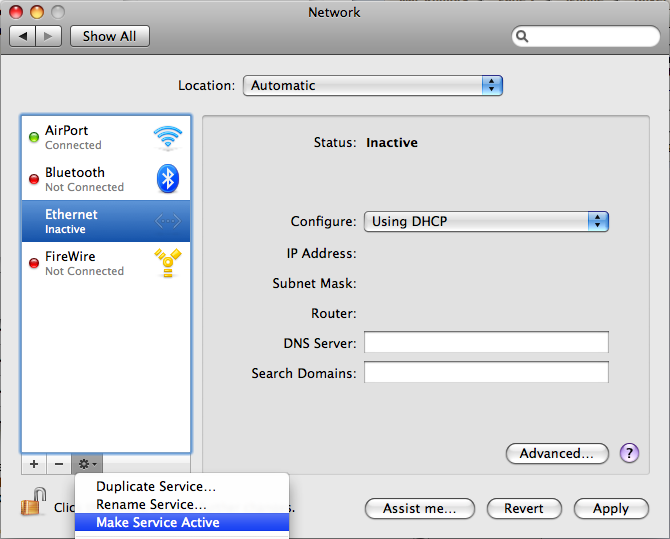This screenshot has height=539, width=670.
Task: Select the Ethernet service row
Action: (106, 221)
